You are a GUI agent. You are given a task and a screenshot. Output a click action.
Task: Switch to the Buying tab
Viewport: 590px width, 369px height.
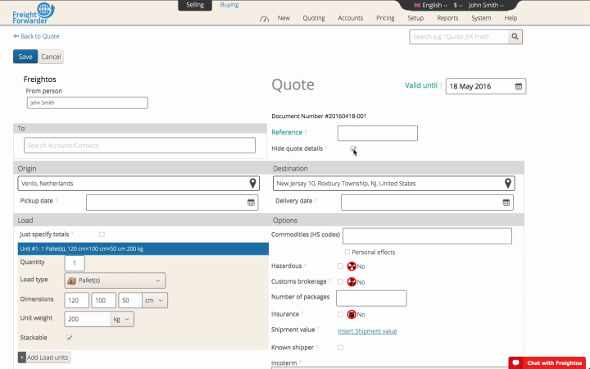click(x=229, y=5)
